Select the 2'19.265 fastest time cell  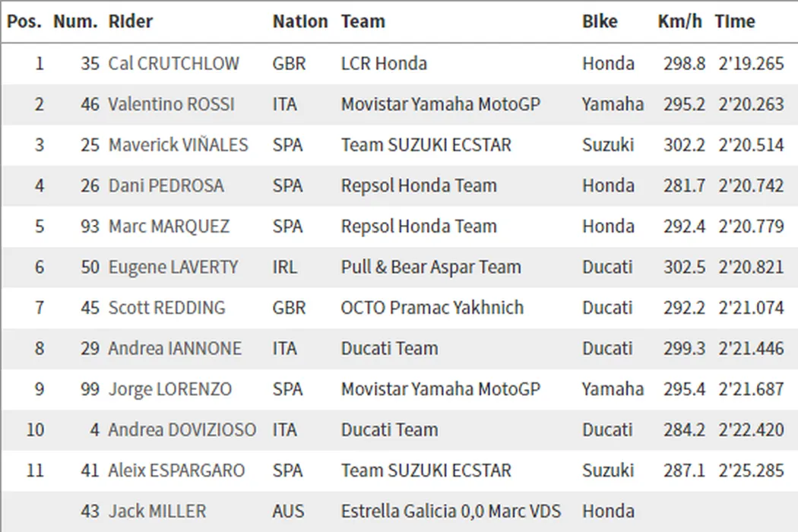tap(750, 63)
